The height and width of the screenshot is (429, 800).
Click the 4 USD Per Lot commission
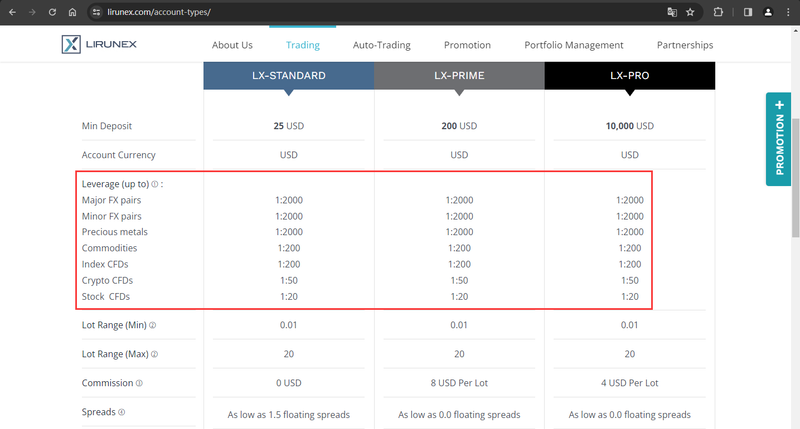pyautogui.click(x=630, y=383)
